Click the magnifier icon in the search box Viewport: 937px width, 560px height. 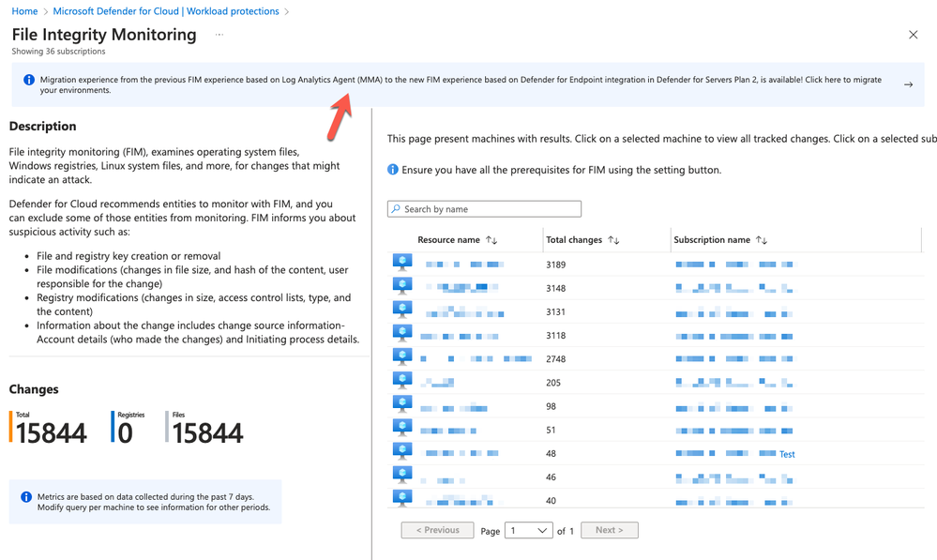coord(398,208)
